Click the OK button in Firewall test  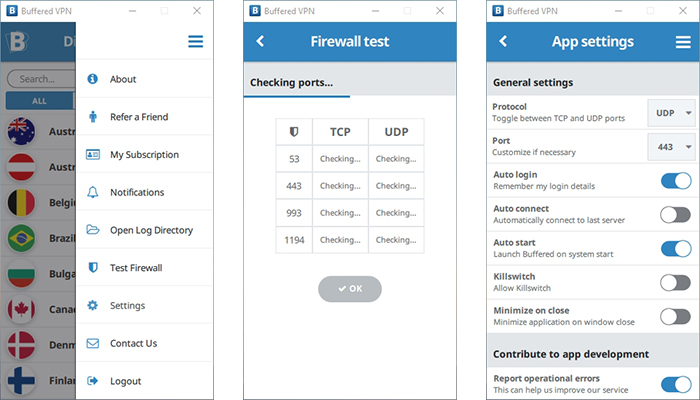click(x=350, y=289)
